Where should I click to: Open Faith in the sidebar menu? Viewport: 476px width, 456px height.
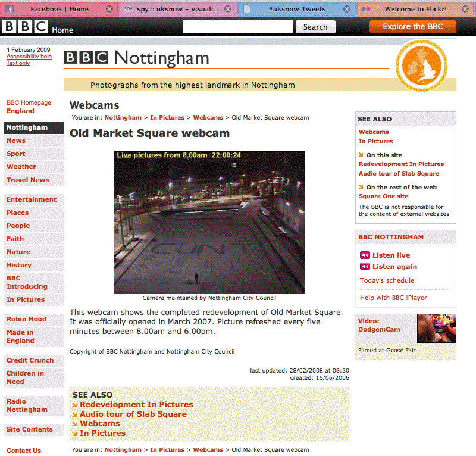click(34, 239)
